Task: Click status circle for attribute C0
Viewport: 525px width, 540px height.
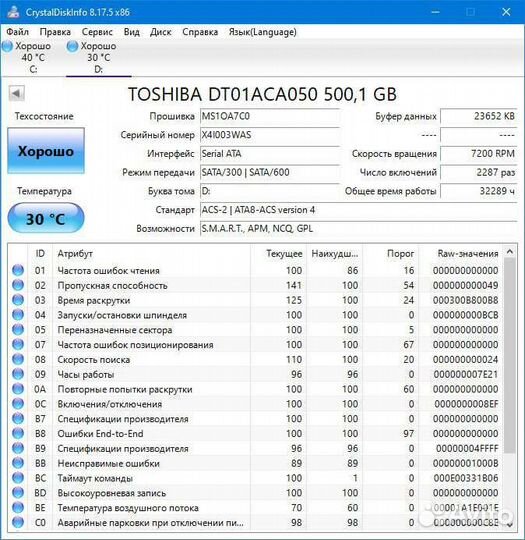Action: [x=18, y=522]
